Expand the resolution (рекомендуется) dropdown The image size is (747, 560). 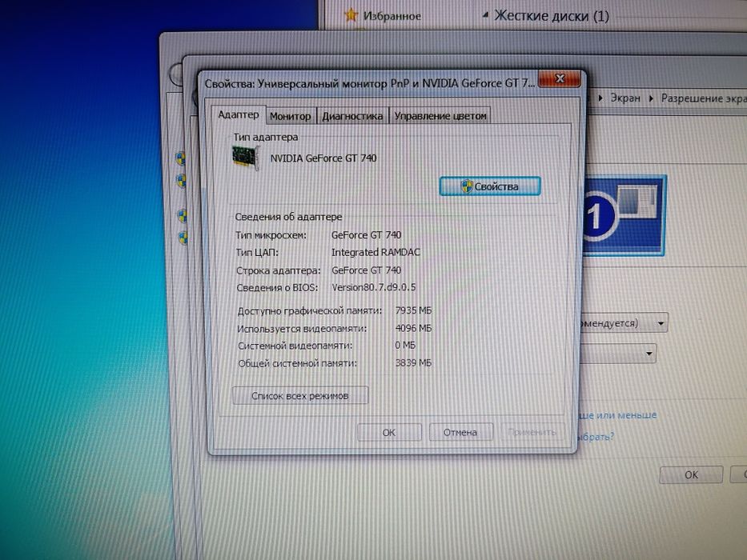pyautogui.click(x=661, y=323)
